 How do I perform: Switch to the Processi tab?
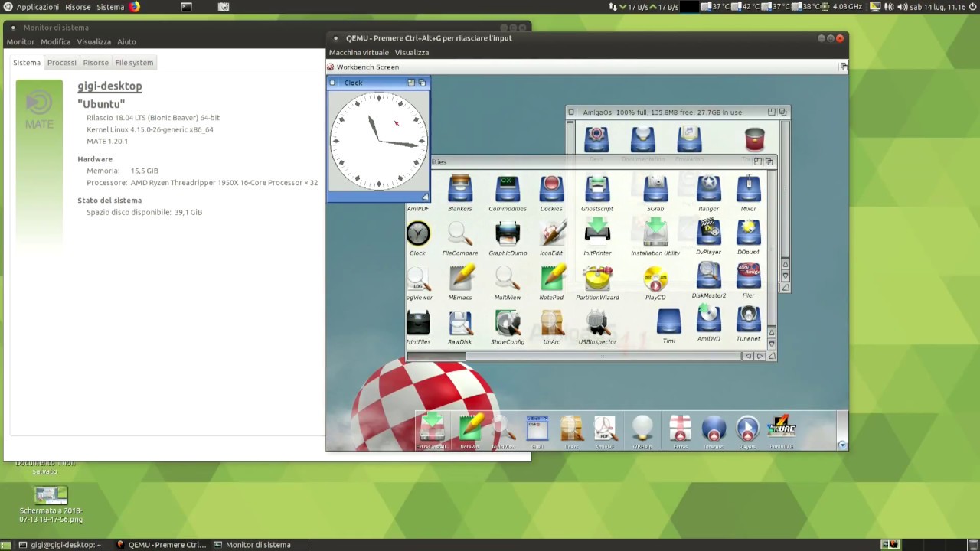click(62, 62)
